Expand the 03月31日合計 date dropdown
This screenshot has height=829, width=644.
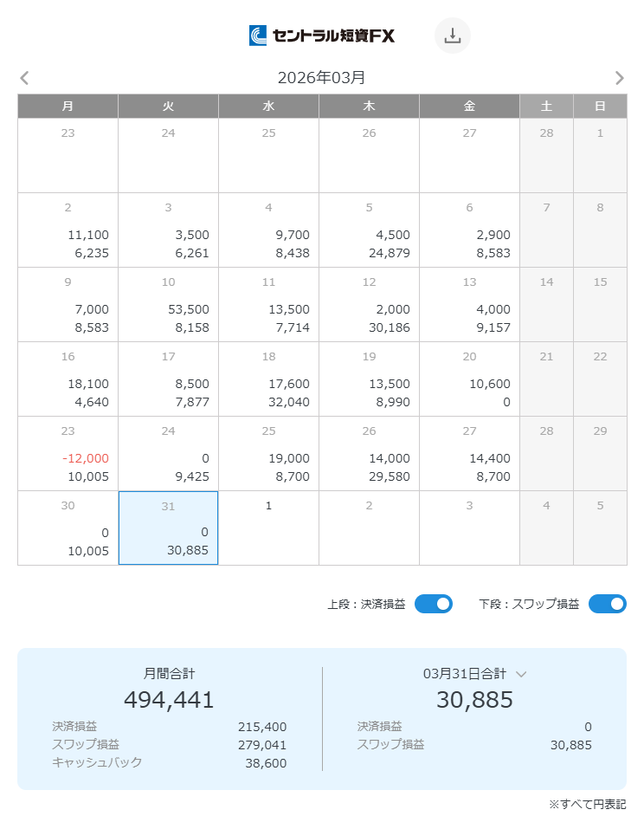[x=521, y=673]
